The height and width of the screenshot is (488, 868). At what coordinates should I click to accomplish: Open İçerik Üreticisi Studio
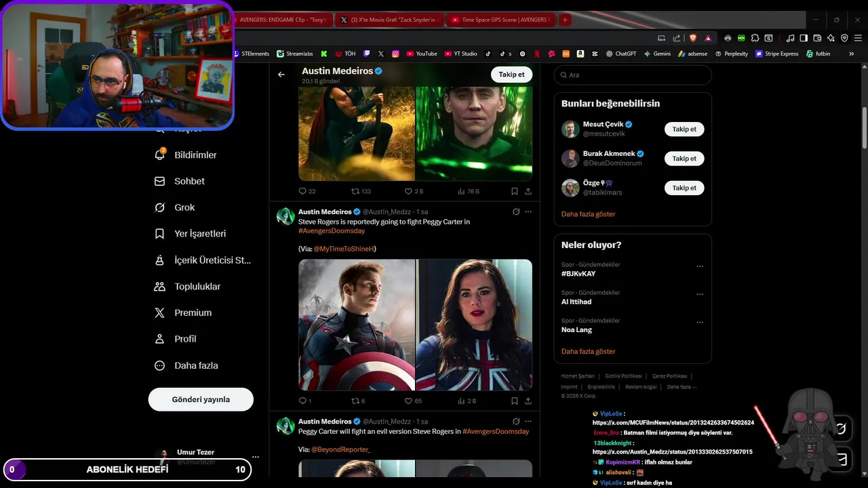point(203,260)
